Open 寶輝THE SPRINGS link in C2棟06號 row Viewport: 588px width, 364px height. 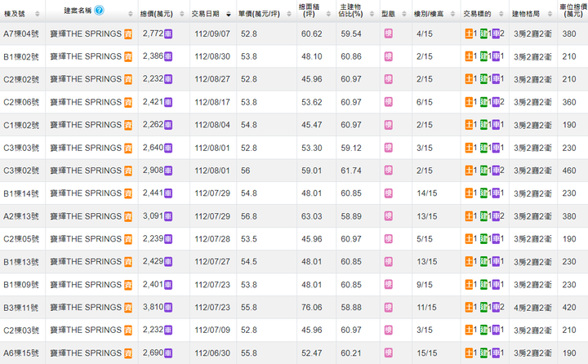(x=86, y=102)
